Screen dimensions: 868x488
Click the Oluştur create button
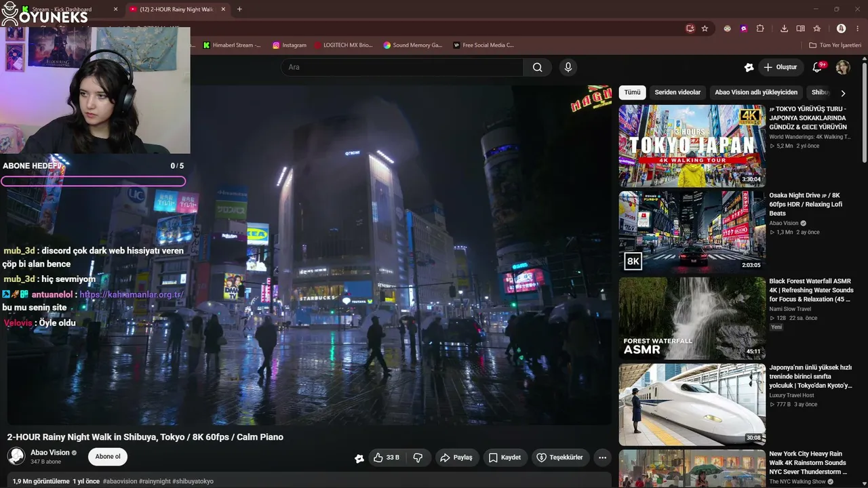click(781, 67)
